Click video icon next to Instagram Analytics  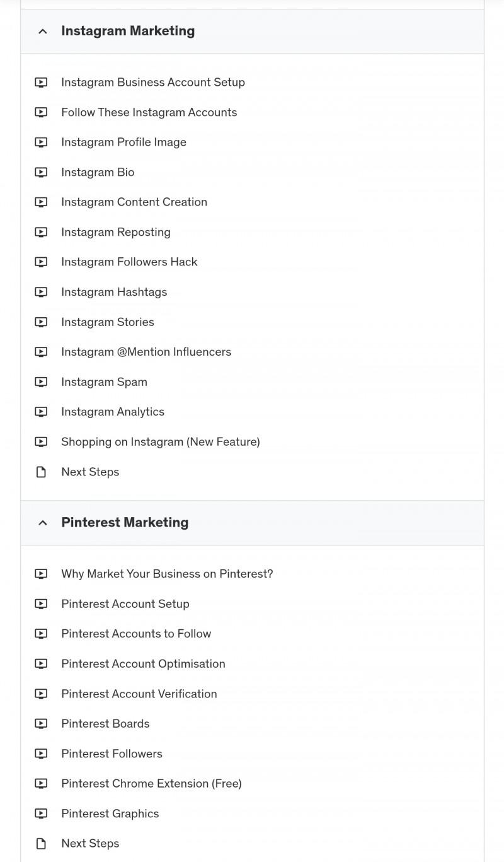pos(41,412)
